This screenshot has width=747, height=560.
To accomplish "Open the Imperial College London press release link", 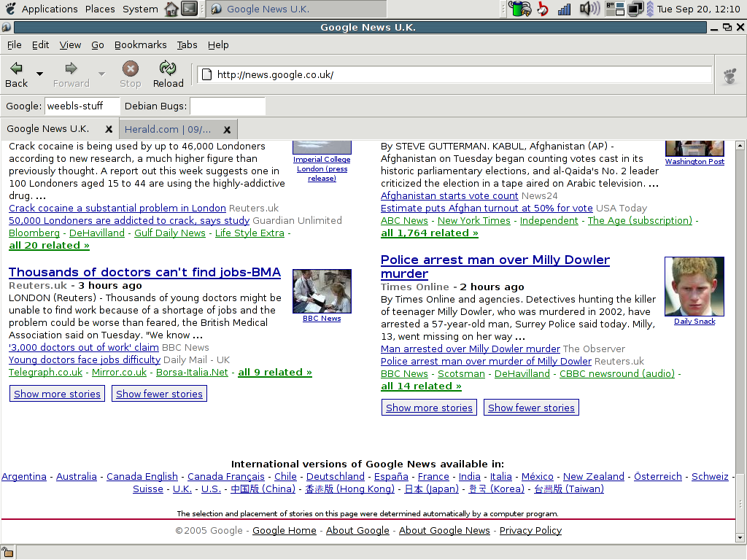I will pyautogui.click(x=322, y=169).
